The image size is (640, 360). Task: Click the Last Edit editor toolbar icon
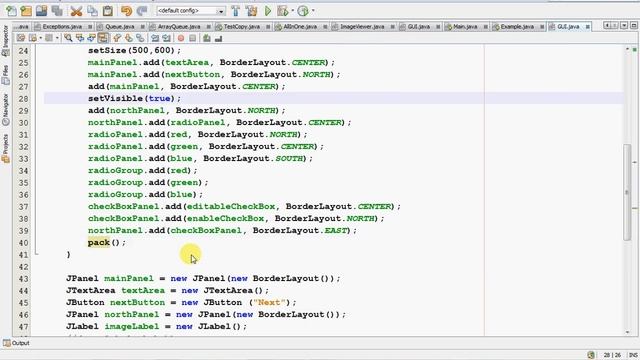click(21, 38)
